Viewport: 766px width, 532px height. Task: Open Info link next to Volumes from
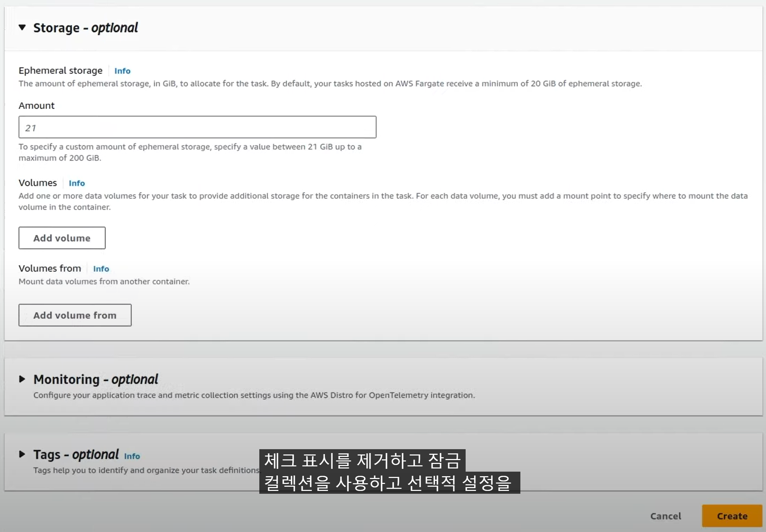(101, 269)
